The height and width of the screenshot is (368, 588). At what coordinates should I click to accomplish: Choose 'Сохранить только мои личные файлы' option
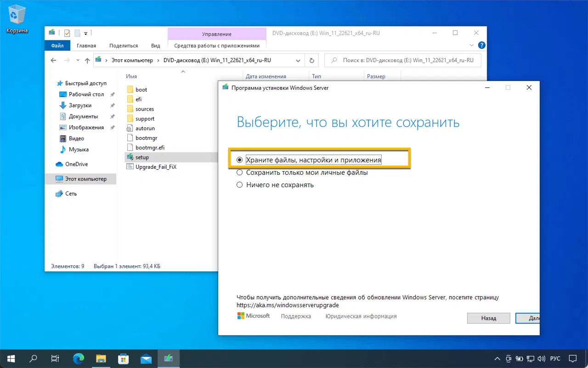point(239,172)
